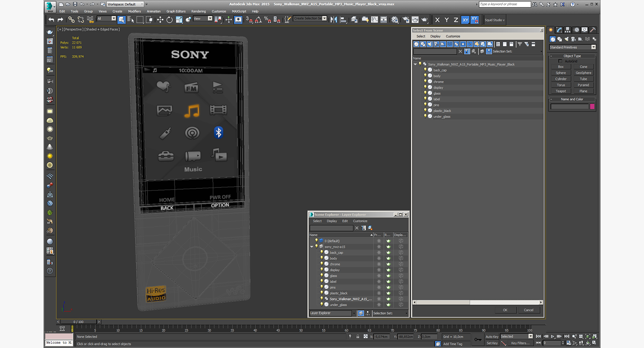Image resolution: width=644 pixels, height=348 pixels.
Task: Click the help search keyword field
Action: [x=505, y=4]
